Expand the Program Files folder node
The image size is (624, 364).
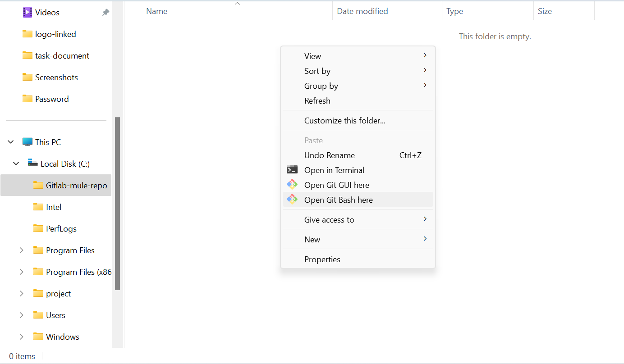[x=21, y=250]
